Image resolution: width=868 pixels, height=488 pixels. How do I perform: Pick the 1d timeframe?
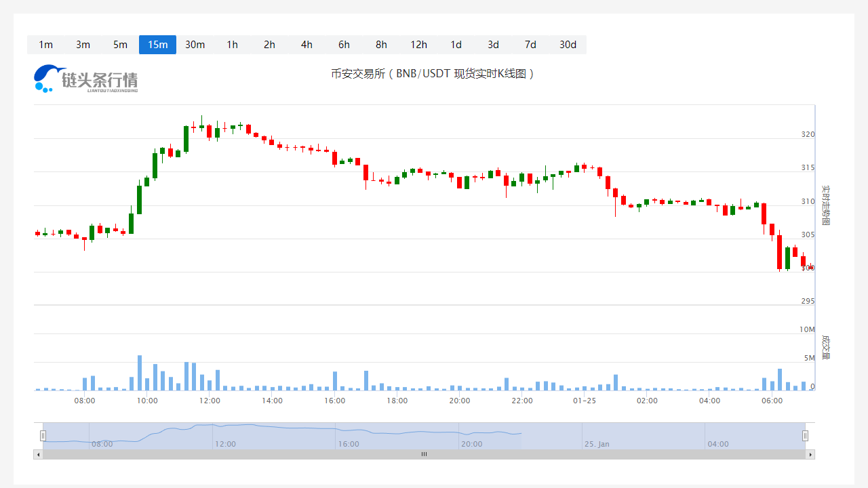456,45
